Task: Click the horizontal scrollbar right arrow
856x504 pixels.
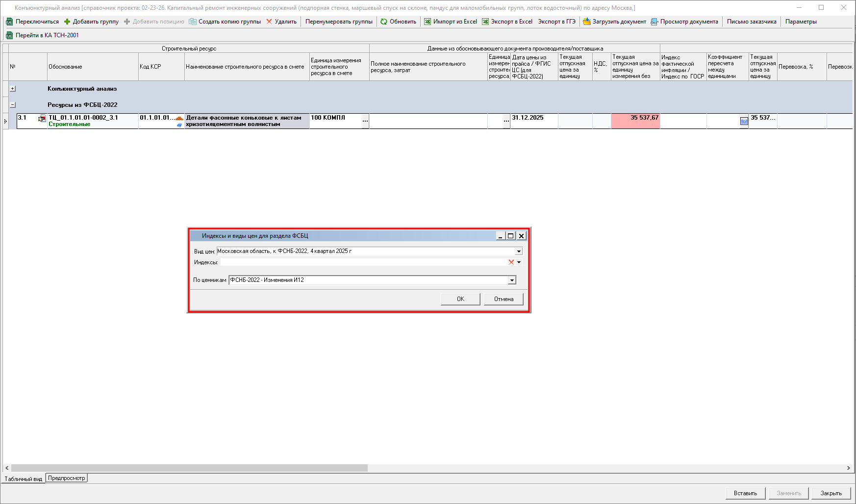Action: [x=849, y=468]
